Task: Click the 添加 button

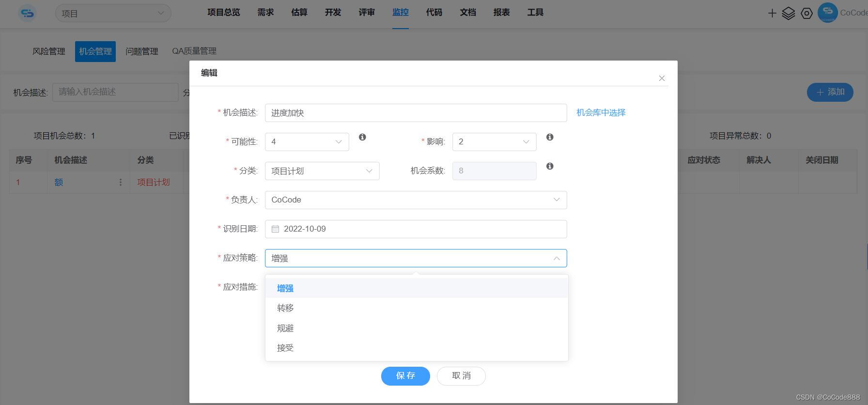Action: click(830, 92)
